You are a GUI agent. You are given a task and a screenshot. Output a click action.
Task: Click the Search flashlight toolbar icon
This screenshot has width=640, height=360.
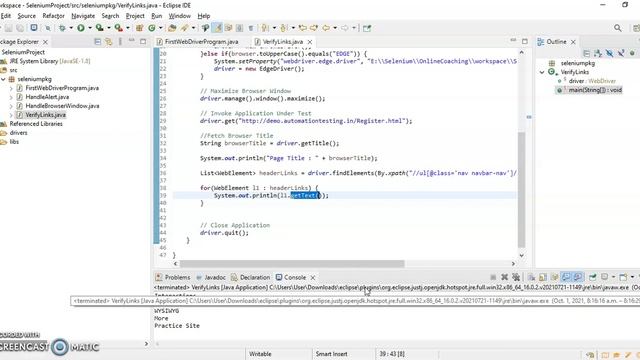[184, 28]
